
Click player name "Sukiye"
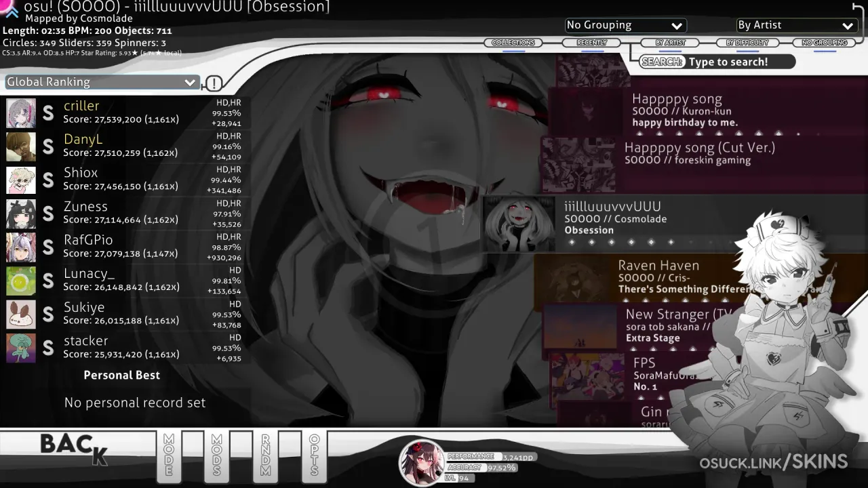coord(84,308)
